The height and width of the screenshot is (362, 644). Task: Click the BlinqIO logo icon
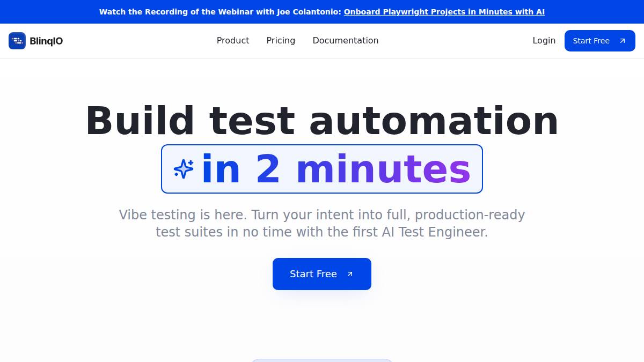tap(17, 41)
